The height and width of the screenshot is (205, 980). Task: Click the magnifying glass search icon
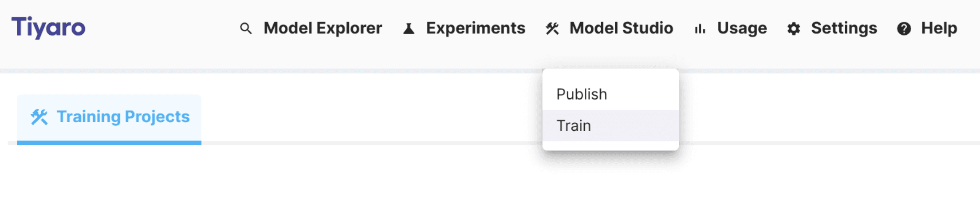(246, 29)
